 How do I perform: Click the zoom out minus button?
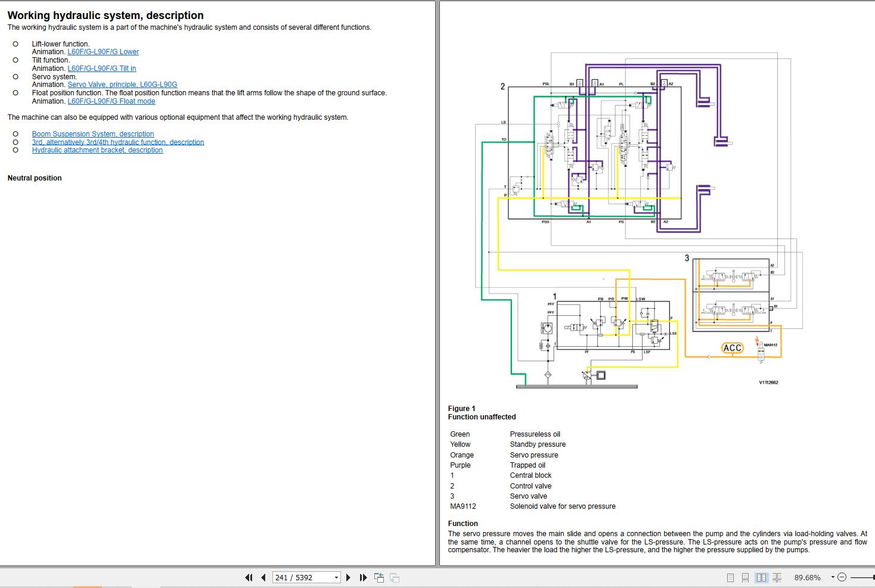point(842,577)
